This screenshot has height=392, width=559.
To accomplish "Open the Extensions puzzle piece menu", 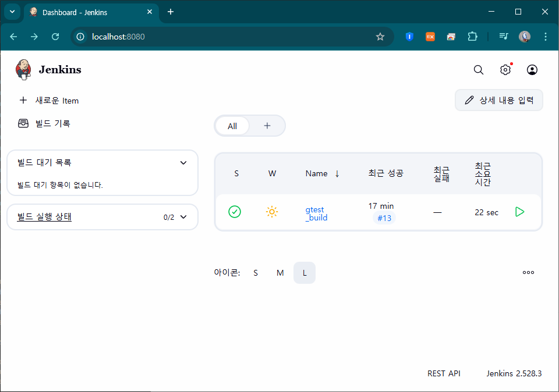I will [x=472, y=36].
